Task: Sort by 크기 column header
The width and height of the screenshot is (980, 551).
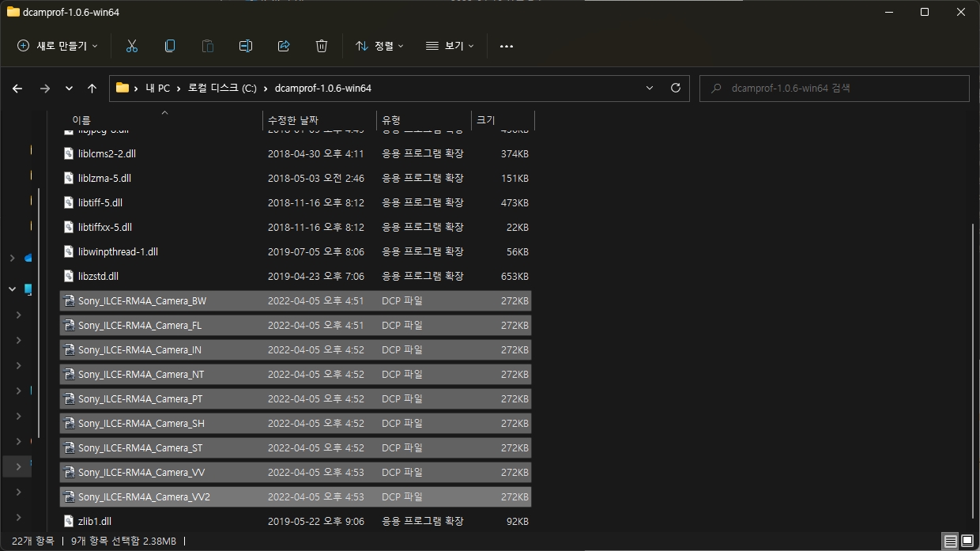Action: pos(503,120)
